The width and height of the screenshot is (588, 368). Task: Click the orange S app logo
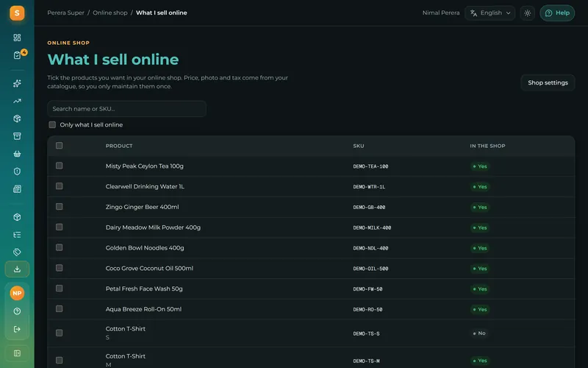pyautogui.click(x=17, y=13)
